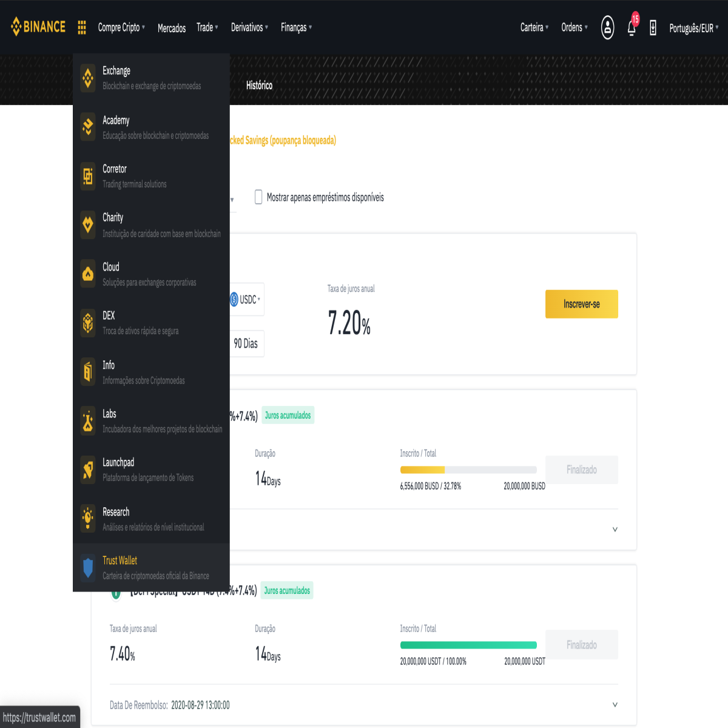Click the Cloud icon in menu
This screenshot has width=728, height=728.
[x=88, y=274]
